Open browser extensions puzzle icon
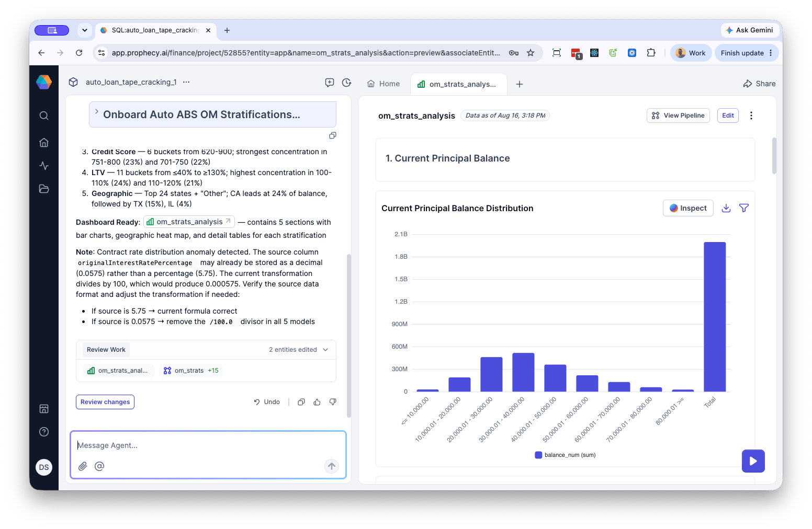This screenshot has width=812, height=529. (x=651, y=53)
